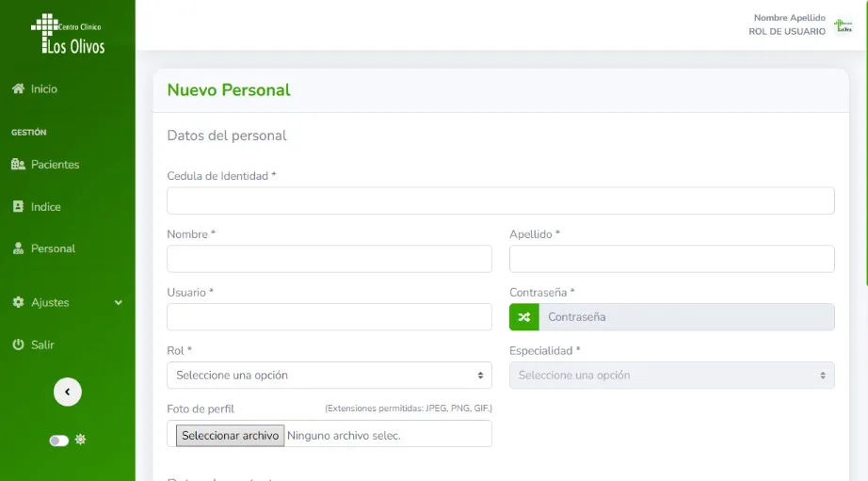This screenshot has height=481, width=868.
Task: Click the Salir power icon
Action: (x=18, y=345)
